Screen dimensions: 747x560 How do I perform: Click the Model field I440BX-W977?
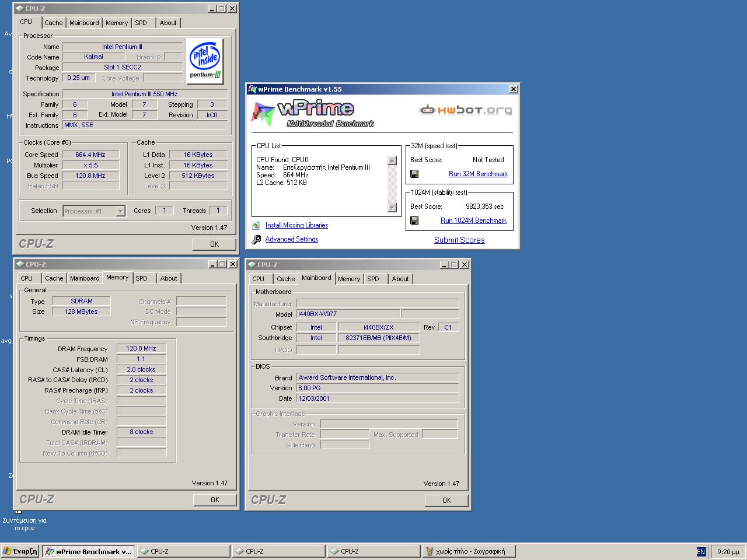pos(348,314)
